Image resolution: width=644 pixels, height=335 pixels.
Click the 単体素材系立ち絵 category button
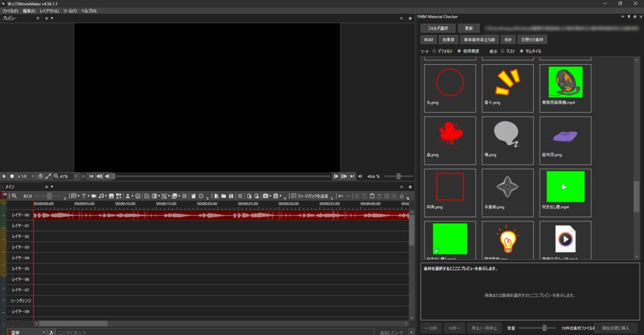[480, 40]
